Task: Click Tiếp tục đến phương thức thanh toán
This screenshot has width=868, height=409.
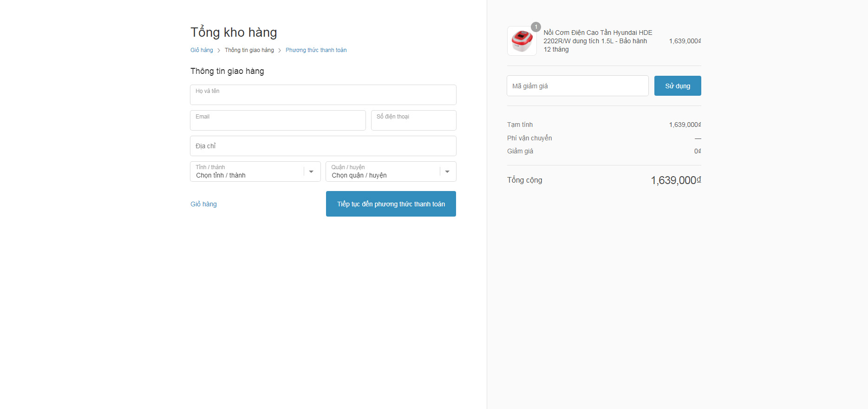Action: [391, 204]
